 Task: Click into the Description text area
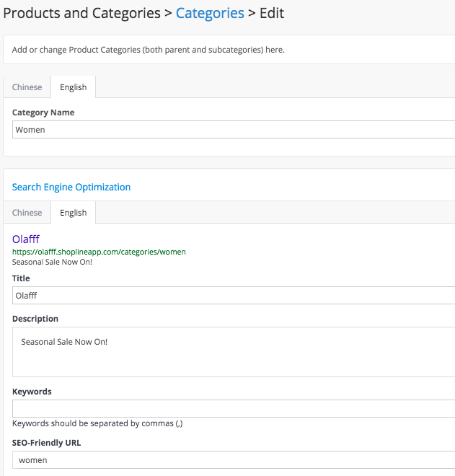point(234,352)
